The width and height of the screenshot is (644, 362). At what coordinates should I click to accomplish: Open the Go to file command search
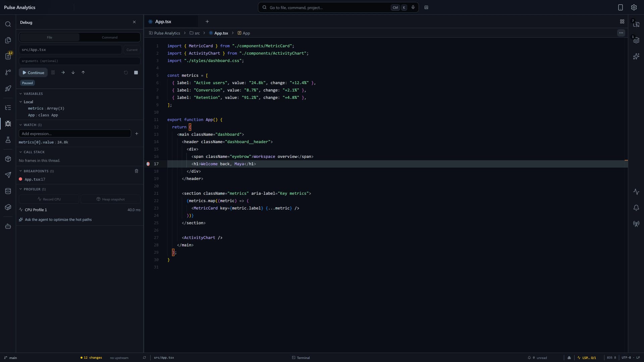pyautogui.click(x=338, y=7)
